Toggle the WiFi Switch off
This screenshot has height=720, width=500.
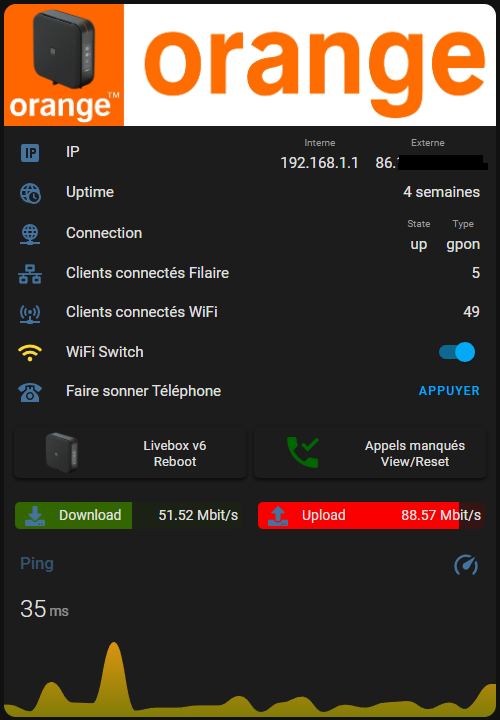pos(457,352)
